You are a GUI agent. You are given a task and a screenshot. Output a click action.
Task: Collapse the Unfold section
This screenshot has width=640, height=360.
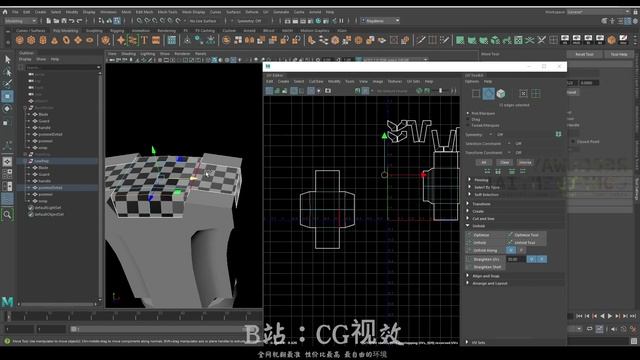point(468,225)
